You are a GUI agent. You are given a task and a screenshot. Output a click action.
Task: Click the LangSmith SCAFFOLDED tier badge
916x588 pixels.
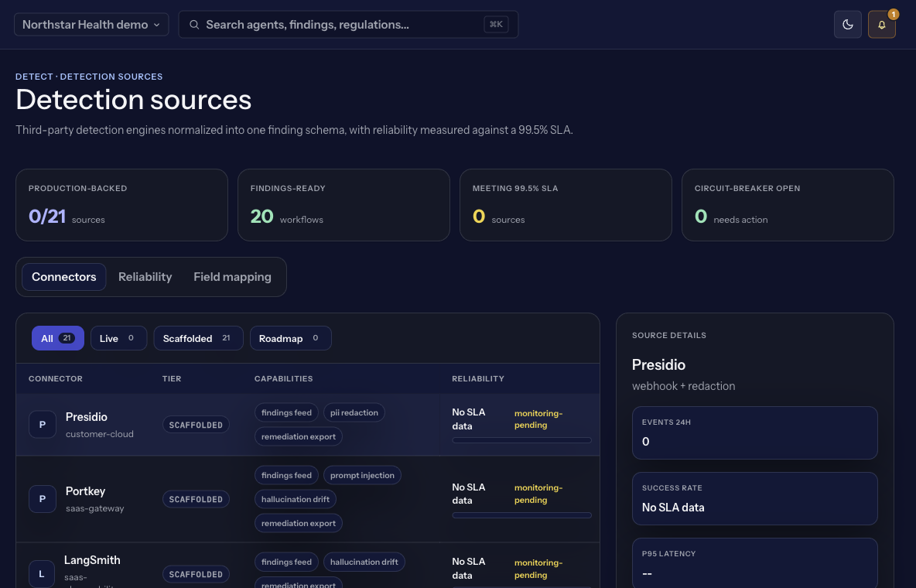point(196,574)
